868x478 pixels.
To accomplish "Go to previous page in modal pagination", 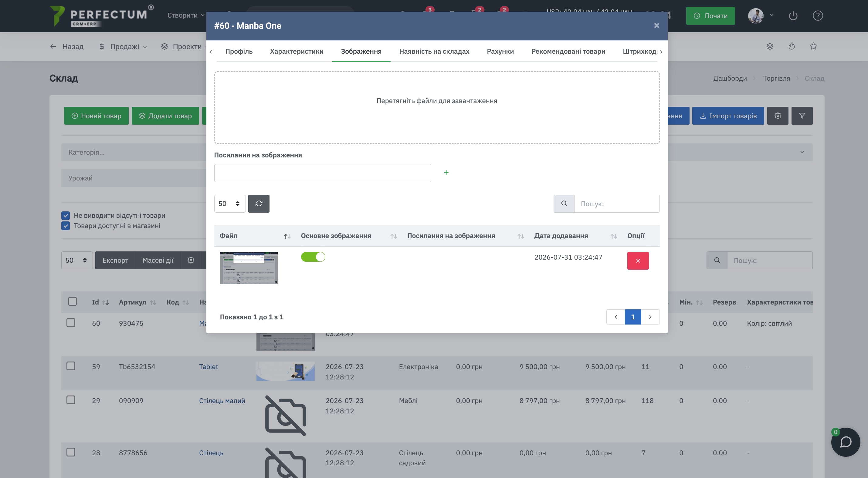I will [615, 317].
